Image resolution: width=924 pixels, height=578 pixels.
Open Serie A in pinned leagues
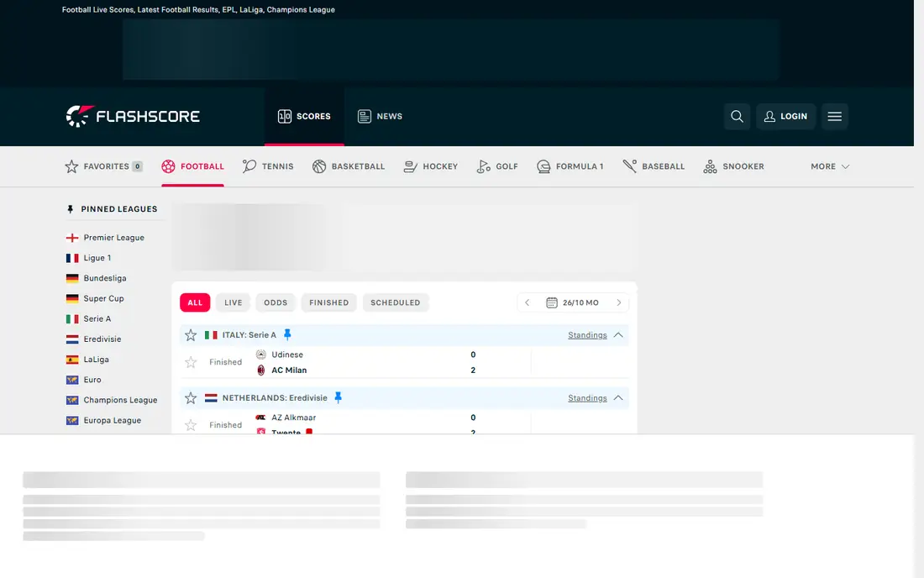click(88, 318)
